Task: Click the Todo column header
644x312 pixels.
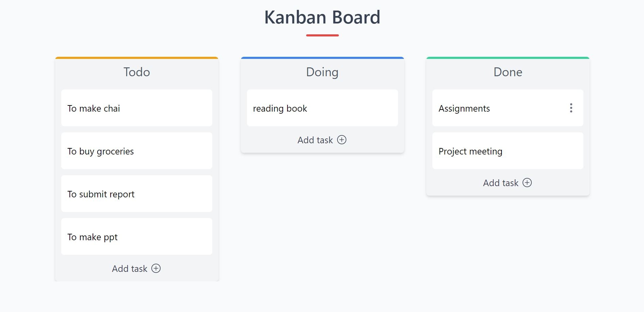Action: [137, 72]
